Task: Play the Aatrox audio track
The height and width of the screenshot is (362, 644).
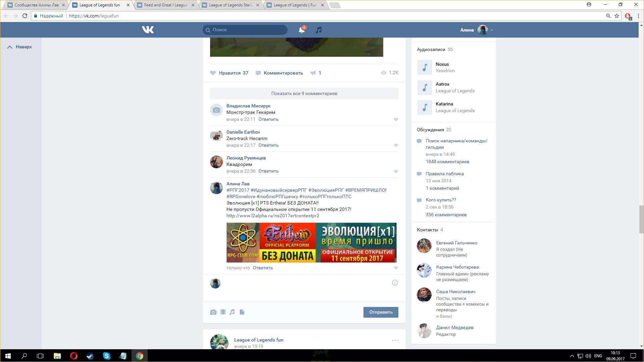Action: 425,87
